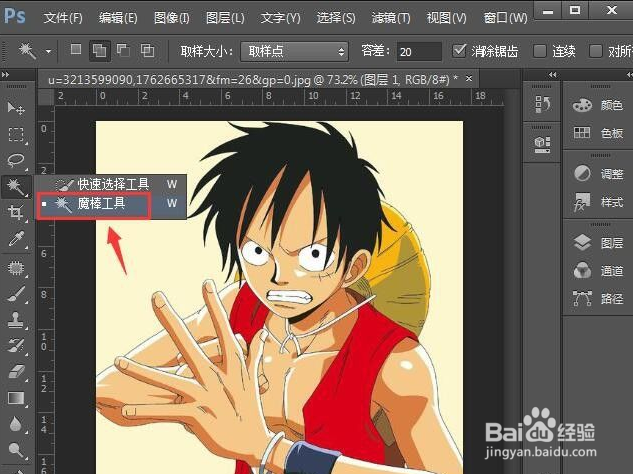Open the 路径 paths panel

[598, 298]
